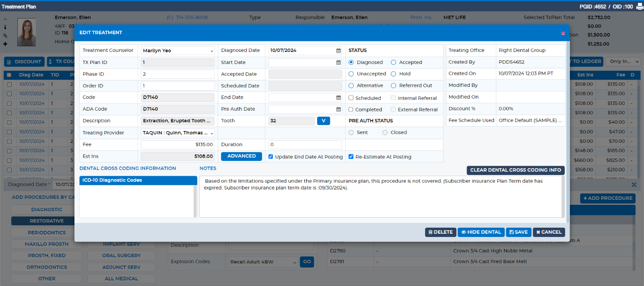The width and height of the screenshot is (644, 286).
Task: Click CLEAR DENTAL CROSS CODING INFO
Action: (516, 170)
